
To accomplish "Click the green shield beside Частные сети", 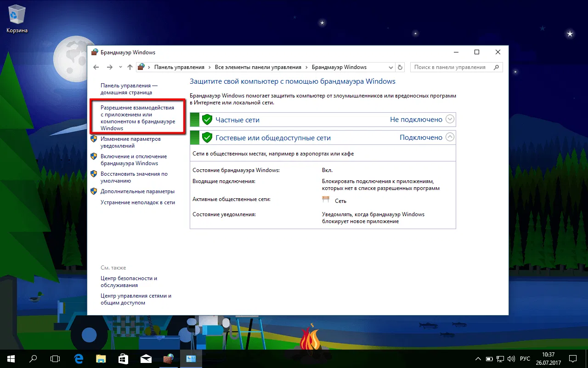I will pyautogui.click(x=207, y=120).
